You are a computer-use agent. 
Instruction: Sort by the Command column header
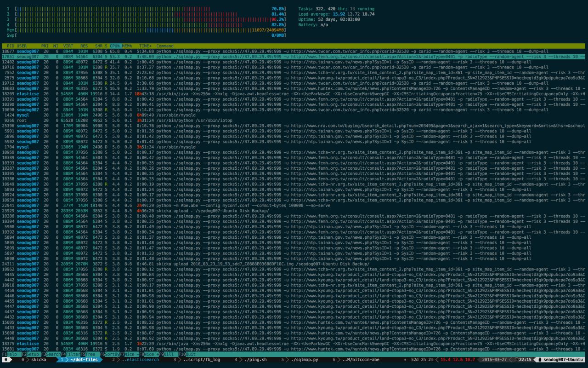[164, 46]
